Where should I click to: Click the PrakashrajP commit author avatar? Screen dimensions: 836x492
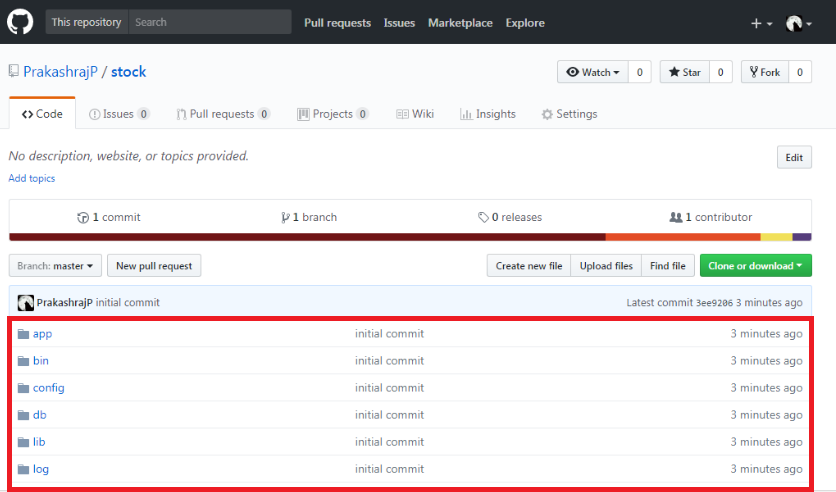click(x=26, y=303)
